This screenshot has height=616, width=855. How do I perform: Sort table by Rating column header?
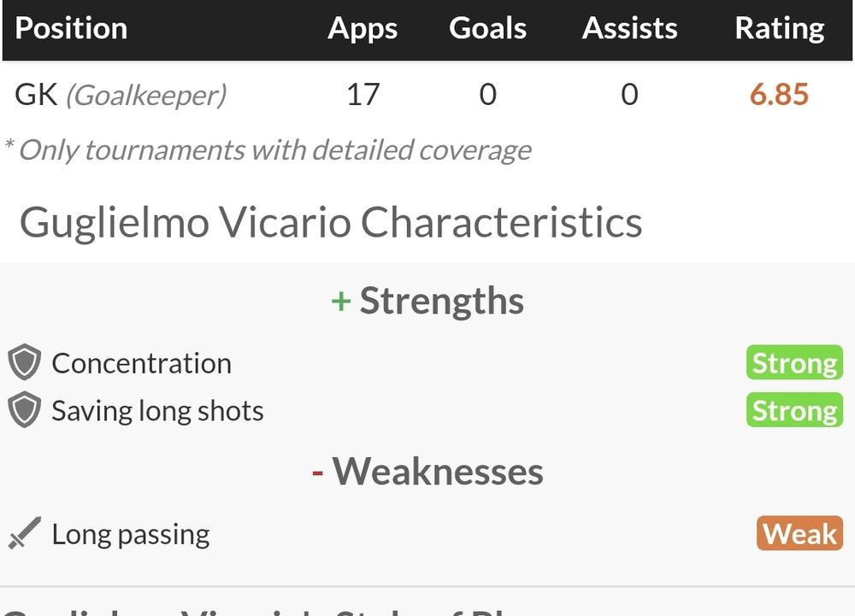tap(779, 28)
